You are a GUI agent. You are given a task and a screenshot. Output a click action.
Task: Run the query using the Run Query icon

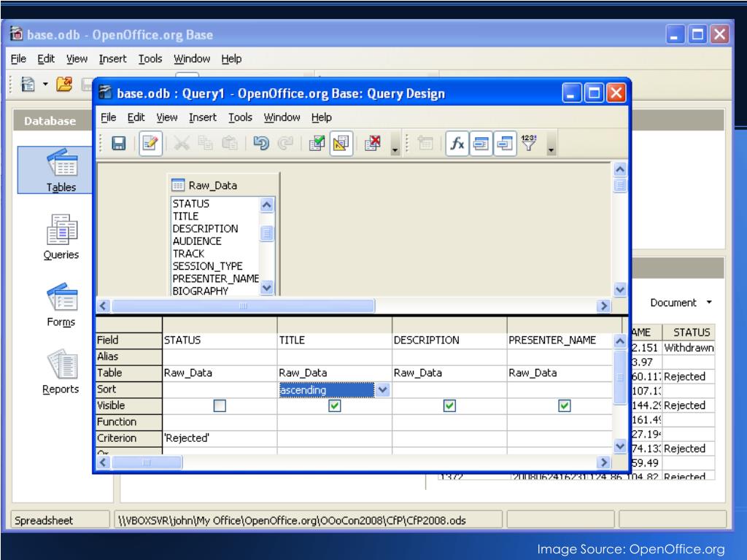coord(317,143)
